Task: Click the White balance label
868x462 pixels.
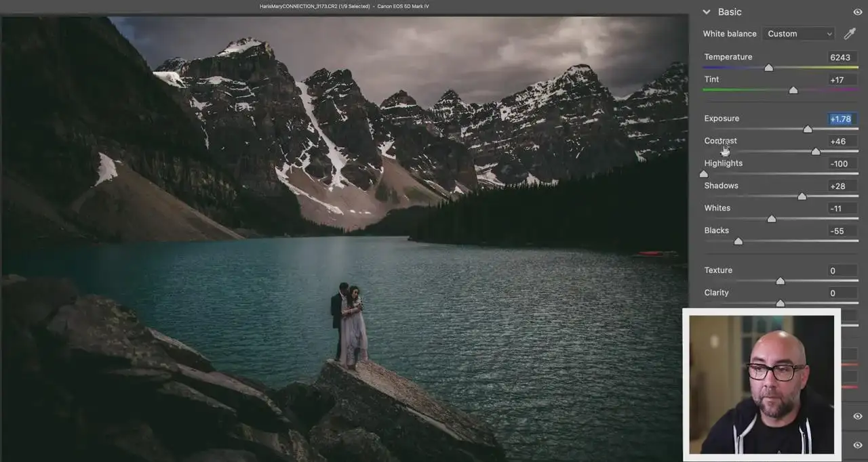Action: coord(730,34)
